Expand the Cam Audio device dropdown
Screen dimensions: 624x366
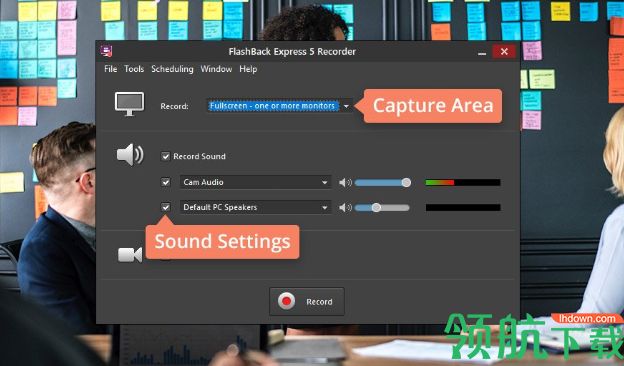[255, 182]
